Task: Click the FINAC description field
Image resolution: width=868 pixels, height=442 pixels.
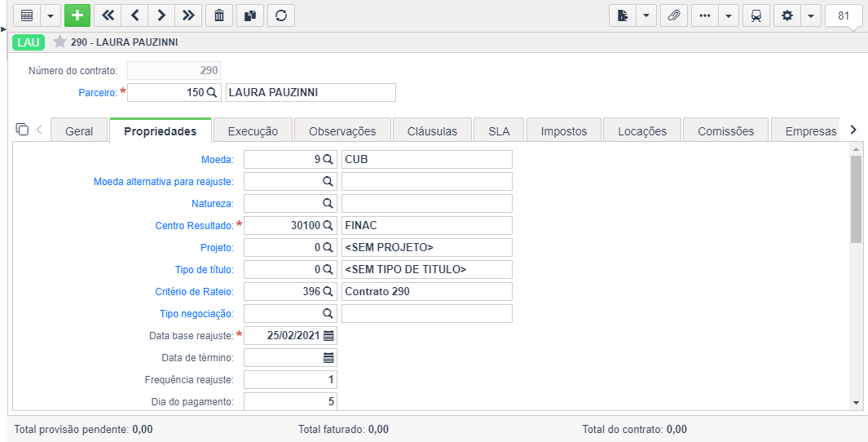Action: point(427,225)
